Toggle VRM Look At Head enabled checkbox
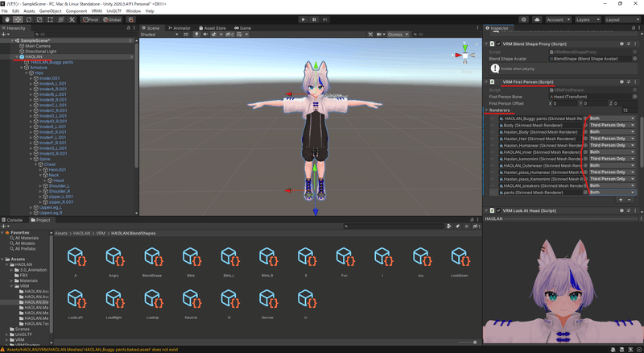This screenshot has height=353, width=644. (498, 210)
